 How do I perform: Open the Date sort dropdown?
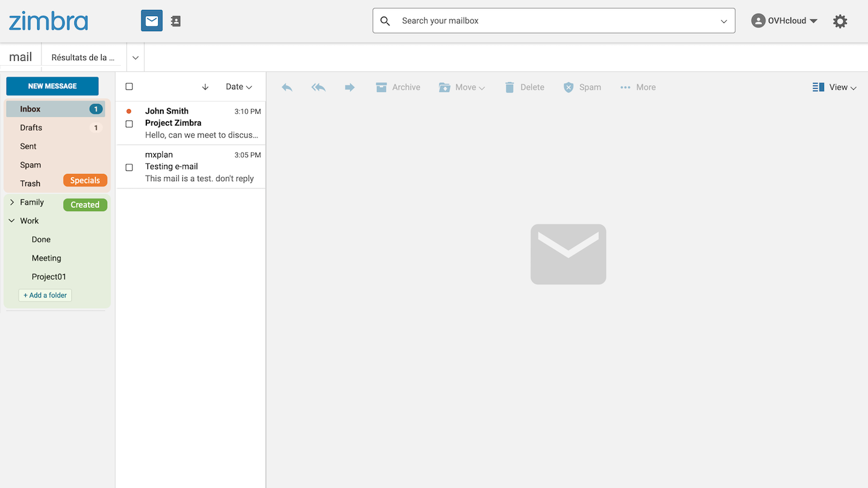click(239, 87)
